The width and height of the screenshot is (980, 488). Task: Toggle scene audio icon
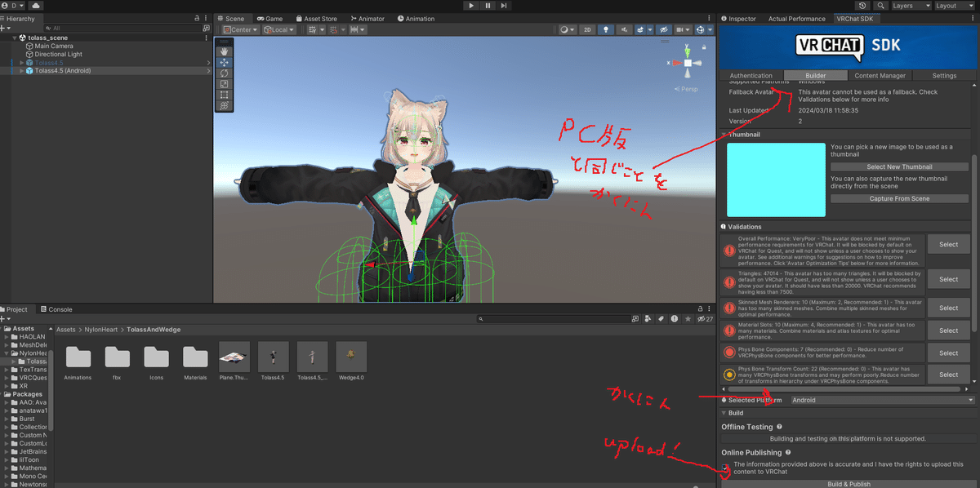click(625, 29)
